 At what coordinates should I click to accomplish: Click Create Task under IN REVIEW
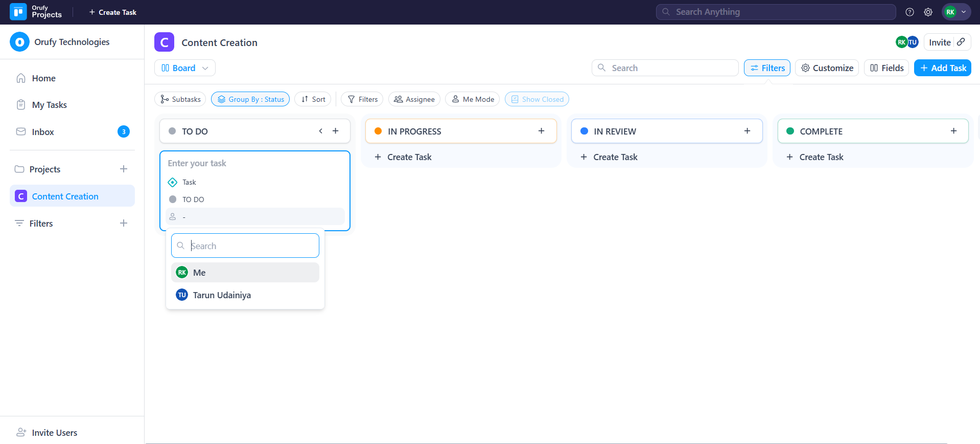point(615,157)
